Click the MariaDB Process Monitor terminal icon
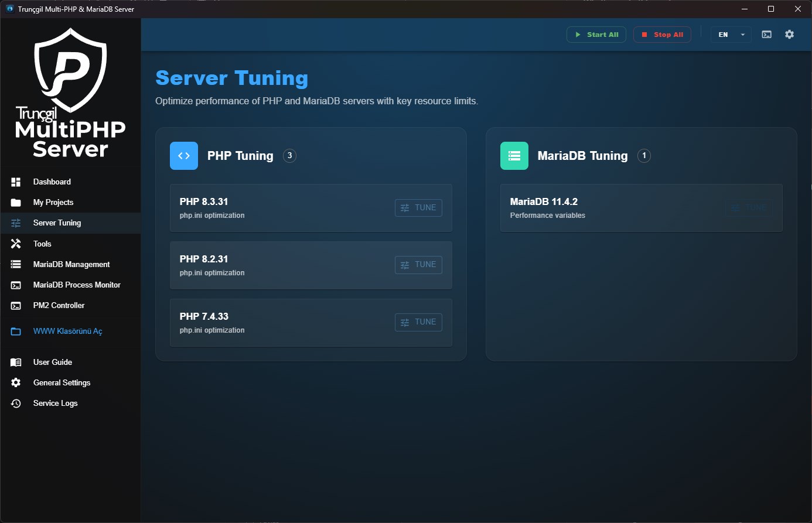Viewport: 812px width, 523px height. 16,285
